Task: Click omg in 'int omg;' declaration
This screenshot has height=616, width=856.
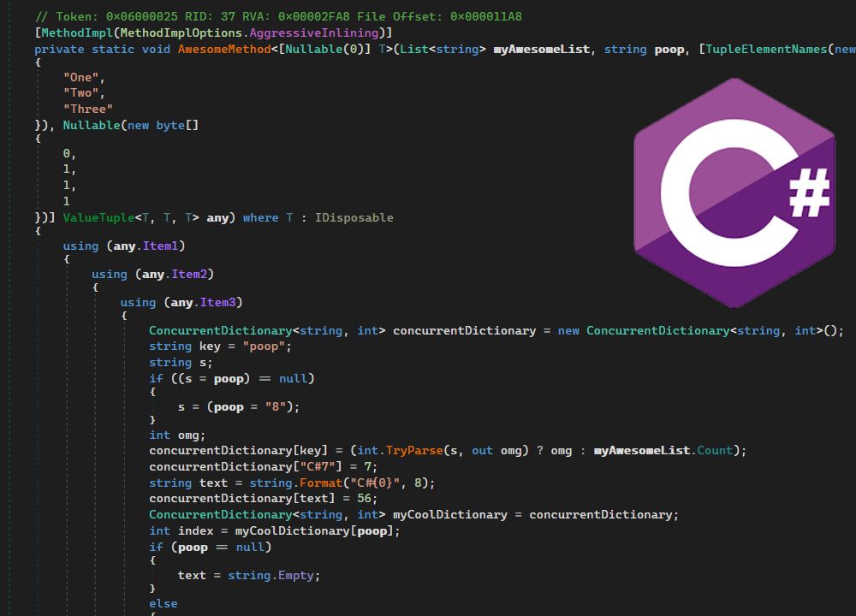Action: [x=188, y=435]
